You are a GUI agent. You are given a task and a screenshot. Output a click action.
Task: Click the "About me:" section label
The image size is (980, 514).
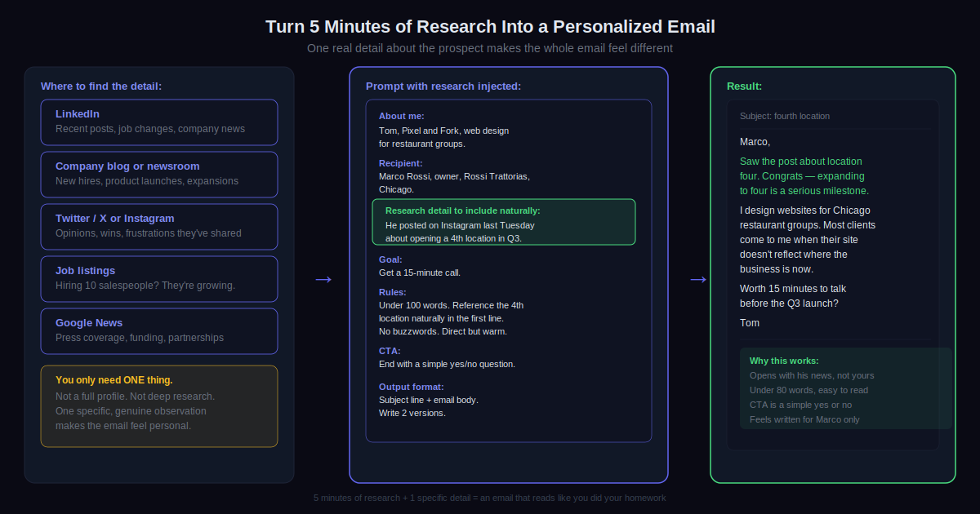(x=402, y=116)
